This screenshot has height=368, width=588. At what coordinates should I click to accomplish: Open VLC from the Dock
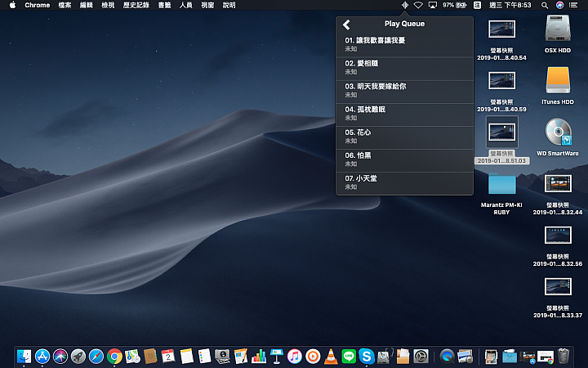[331, 356]
